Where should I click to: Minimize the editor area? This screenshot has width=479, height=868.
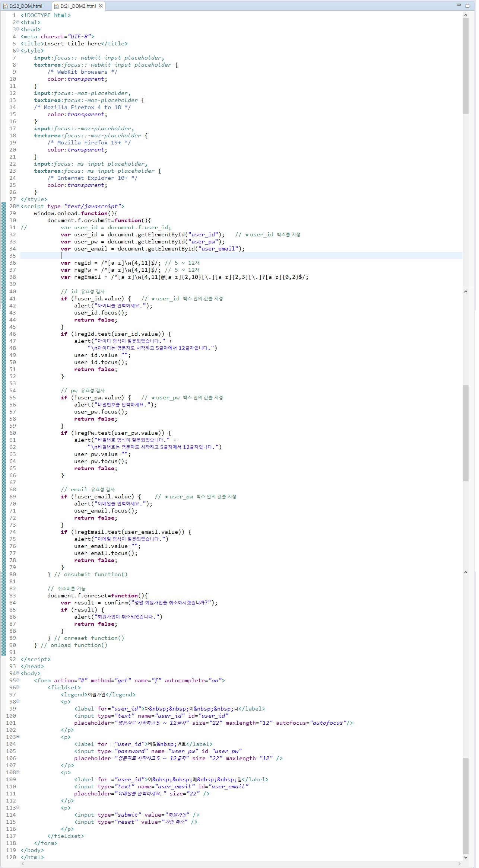click(x=459, y=5)
